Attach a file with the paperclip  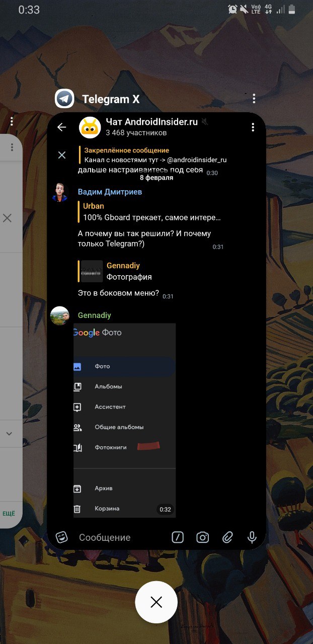pyautogui.click(x=227, y=537)
